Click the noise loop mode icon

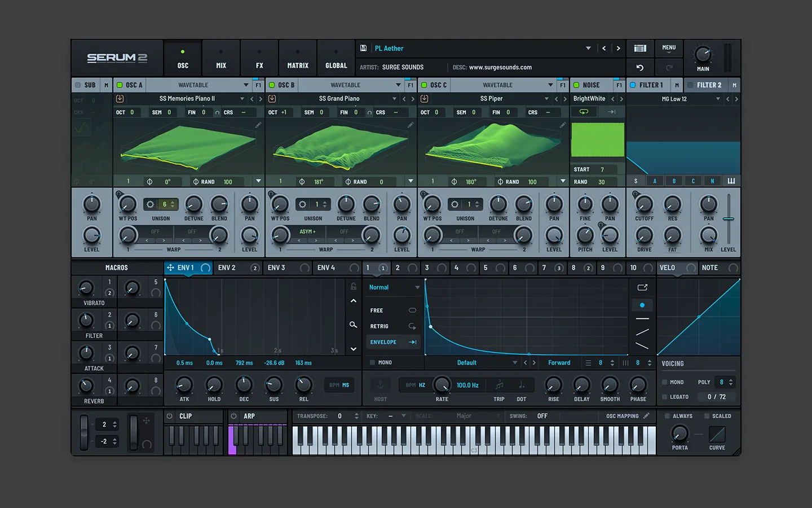(584, 112)
